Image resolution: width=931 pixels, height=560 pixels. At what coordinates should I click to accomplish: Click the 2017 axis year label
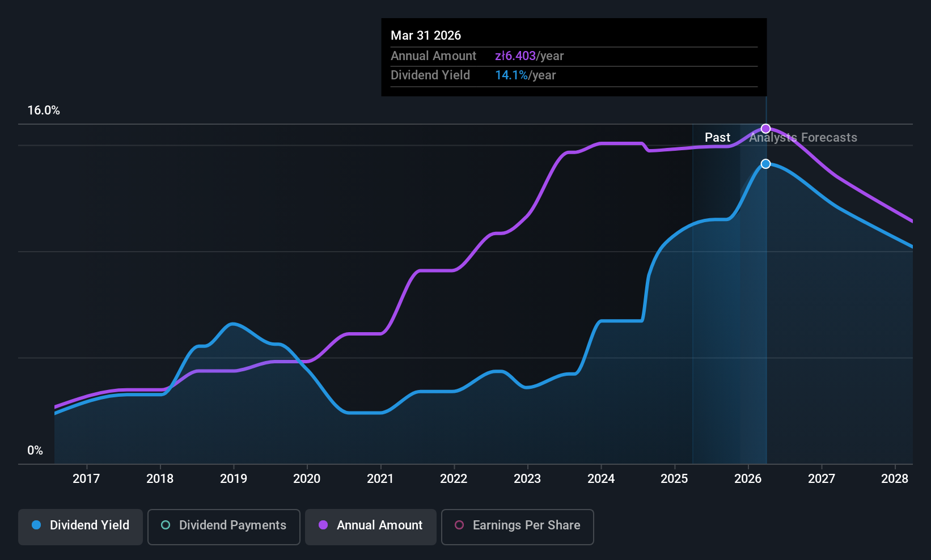[x=86, y=478]
